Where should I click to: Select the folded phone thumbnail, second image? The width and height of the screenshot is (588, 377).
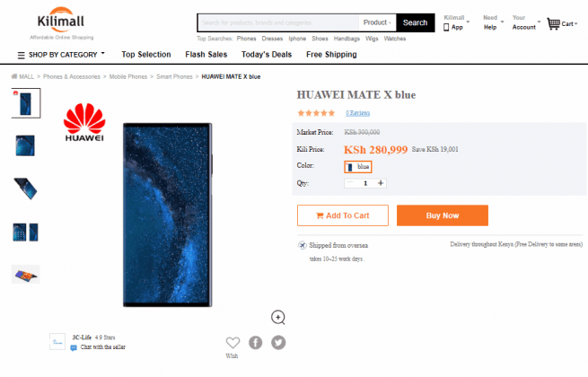pos(25,145)
